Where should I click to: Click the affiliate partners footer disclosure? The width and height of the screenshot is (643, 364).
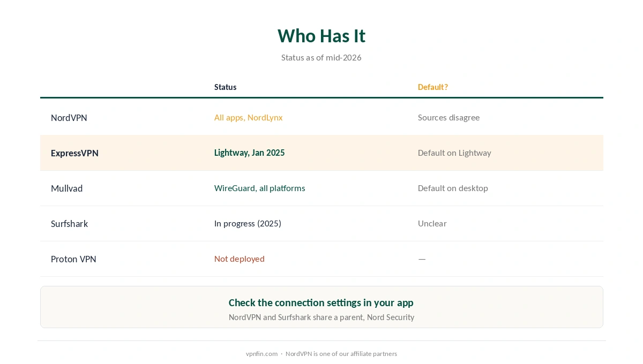pos(341,354)
